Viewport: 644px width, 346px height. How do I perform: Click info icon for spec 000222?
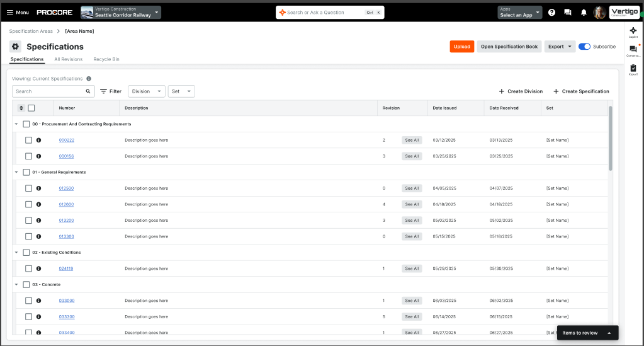click(x=38, y=140)
